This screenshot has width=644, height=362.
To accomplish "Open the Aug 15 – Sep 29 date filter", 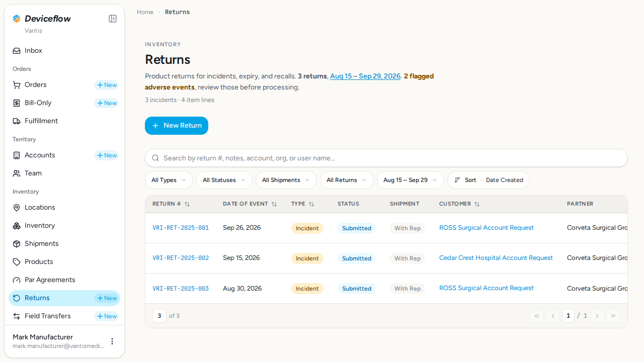I will tap(411, 180).
